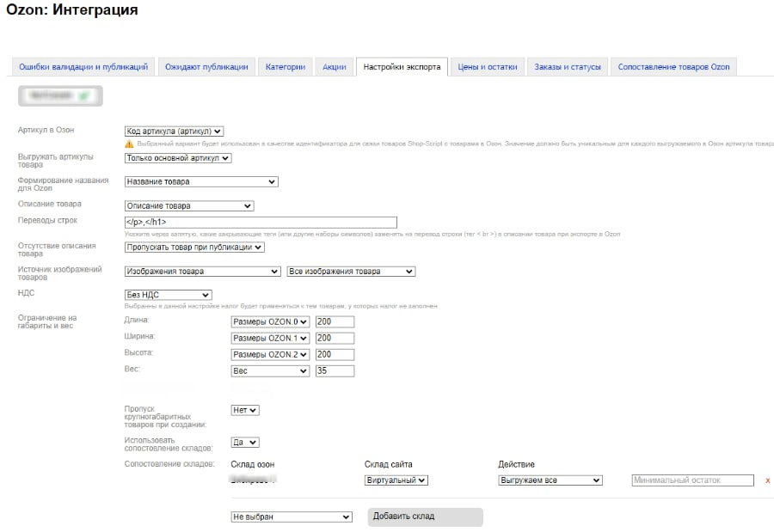
Task: Expand the Вес source dropdown
Action: [x=270, y=370]
